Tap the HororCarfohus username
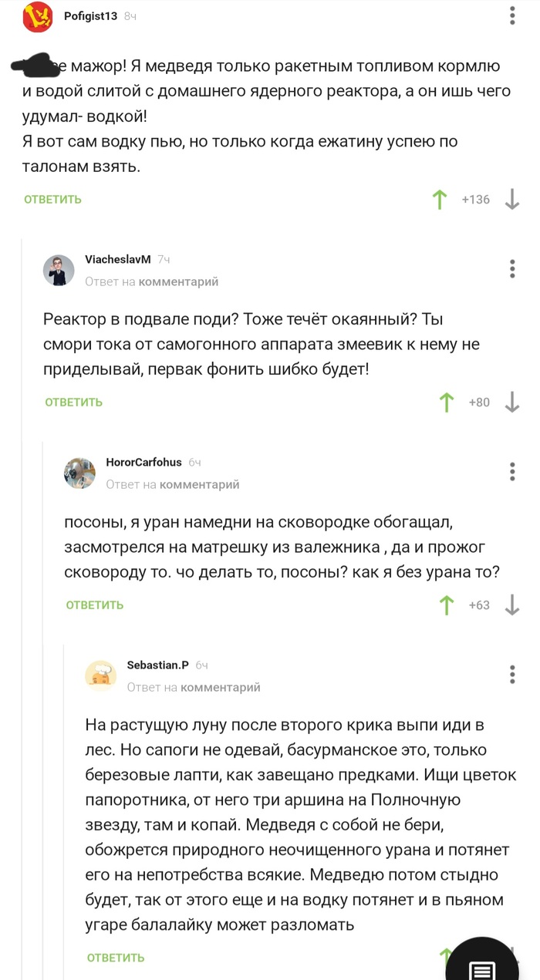The image size is (540, 980). (143, 463)
